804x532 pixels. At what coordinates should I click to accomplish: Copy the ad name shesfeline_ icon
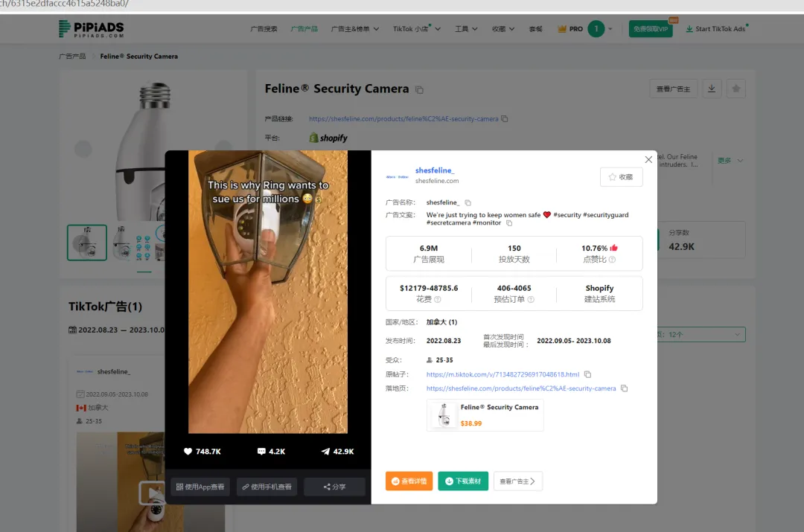(468, 202)
